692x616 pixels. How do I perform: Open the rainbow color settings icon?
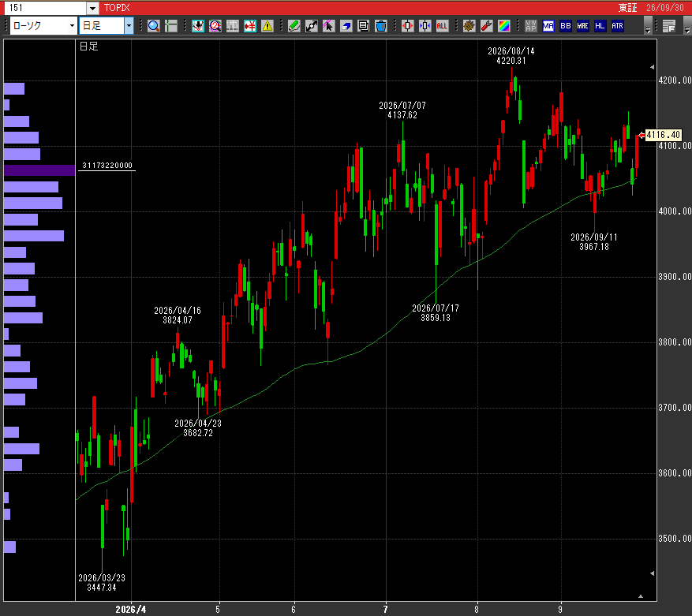(x=503, y=26)
